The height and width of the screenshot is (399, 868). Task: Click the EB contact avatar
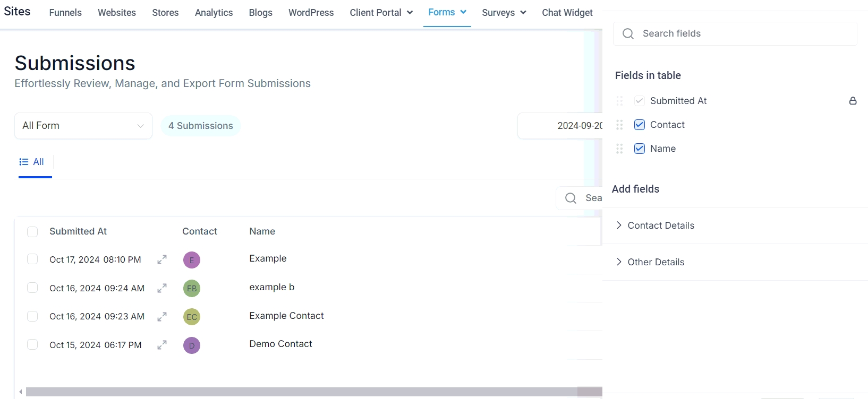[x=192, y=288]
